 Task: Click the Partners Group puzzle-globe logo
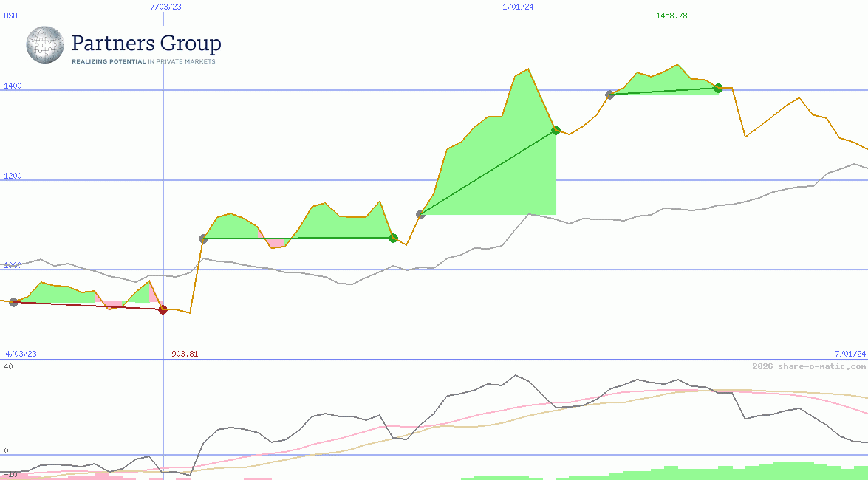[x=44, y=45]
